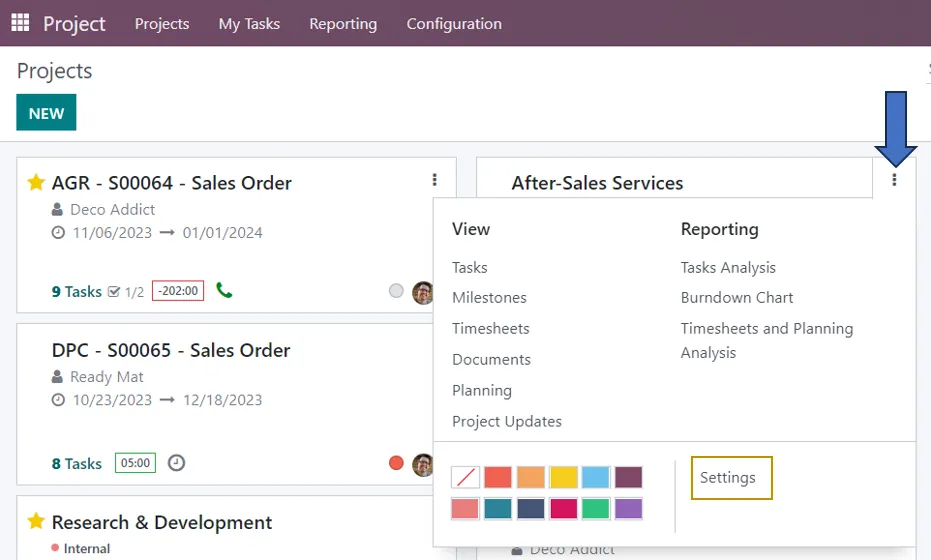This screenshot has height=560, width=931.
Task: Open Burndown Chart report
Action: pos(737,298)
